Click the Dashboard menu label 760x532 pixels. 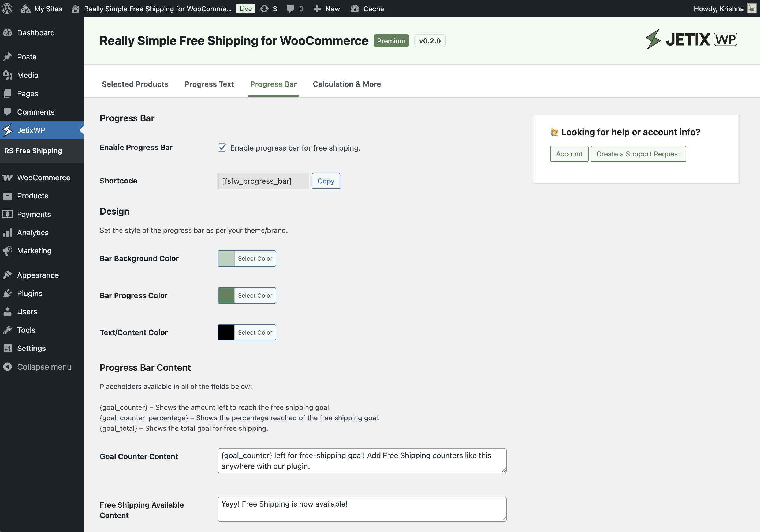36,33
